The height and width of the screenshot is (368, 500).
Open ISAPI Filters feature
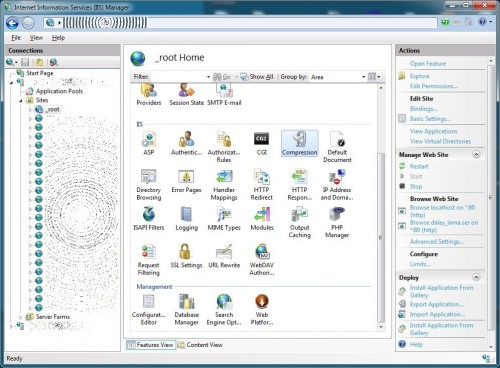pyautogui.click(x=149, y=219)
